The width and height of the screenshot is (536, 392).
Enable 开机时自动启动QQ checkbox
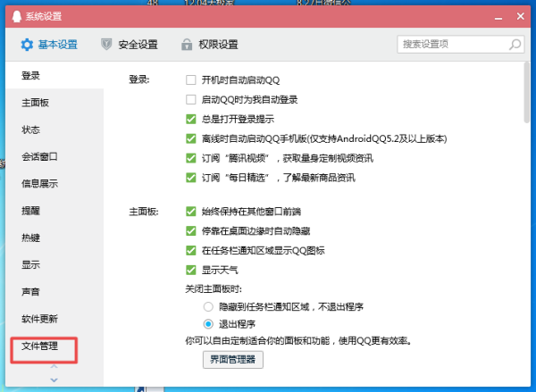tap(191, 80)
